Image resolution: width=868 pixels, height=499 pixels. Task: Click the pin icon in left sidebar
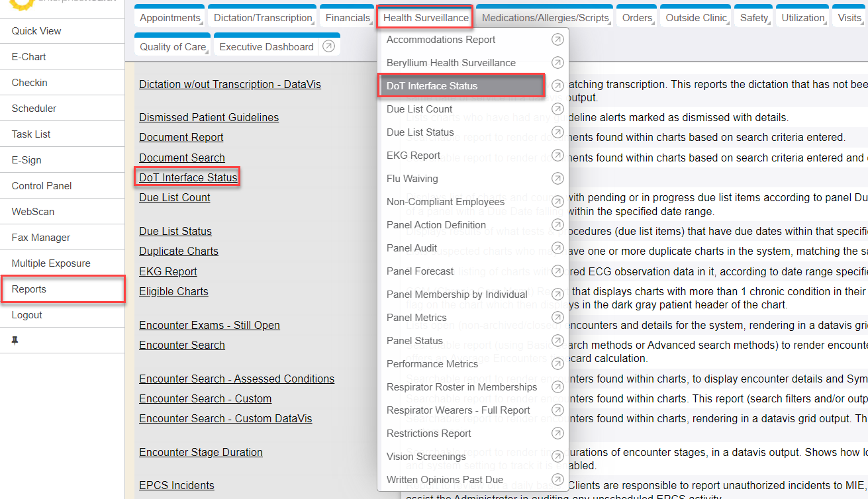point(15,341)
